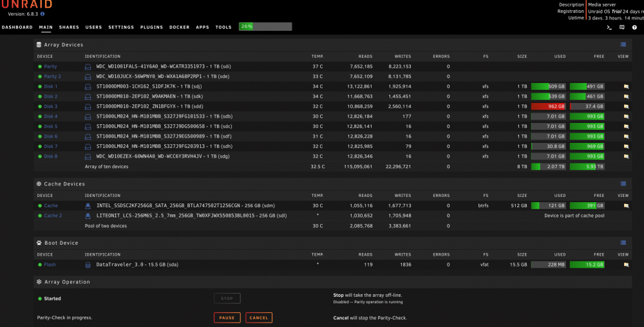Click USB icon for DataTraveler flash
Image resolution: width=644 pixels, height=327 pixels.
coord(88,265)
